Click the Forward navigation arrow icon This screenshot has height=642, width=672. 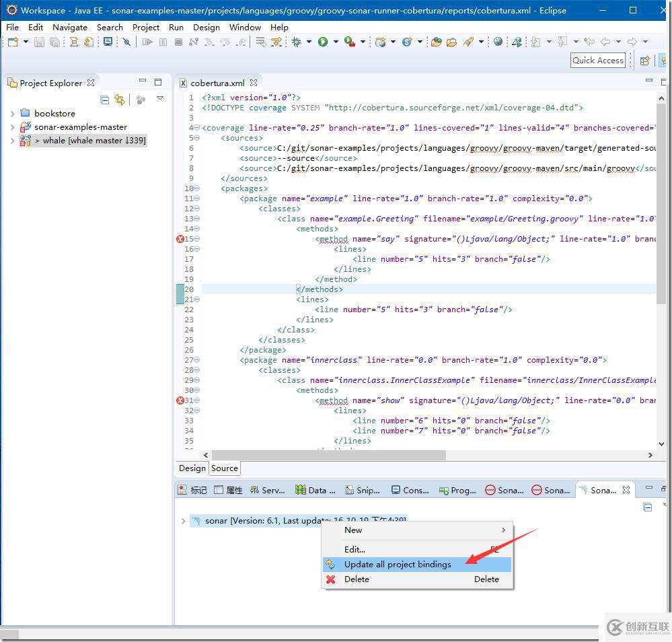[x=632, y=42]
